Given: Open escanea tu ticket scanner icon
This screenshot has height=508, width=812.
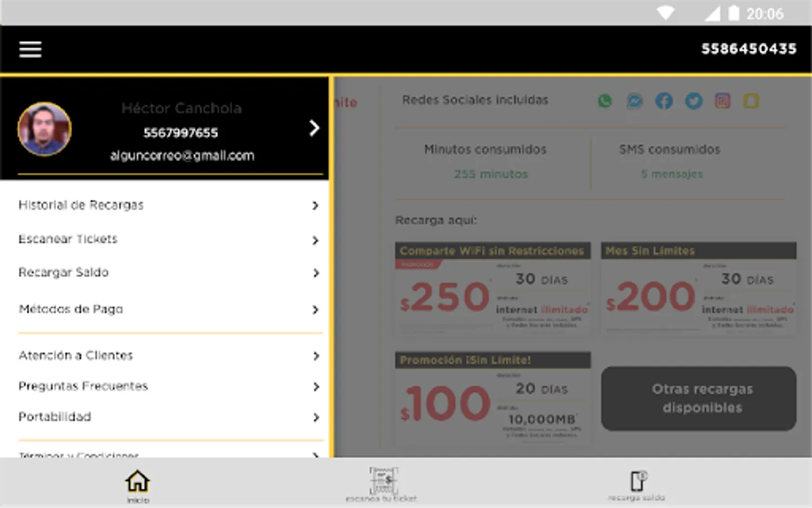Looking at the screenshot, I should point(383,480).
